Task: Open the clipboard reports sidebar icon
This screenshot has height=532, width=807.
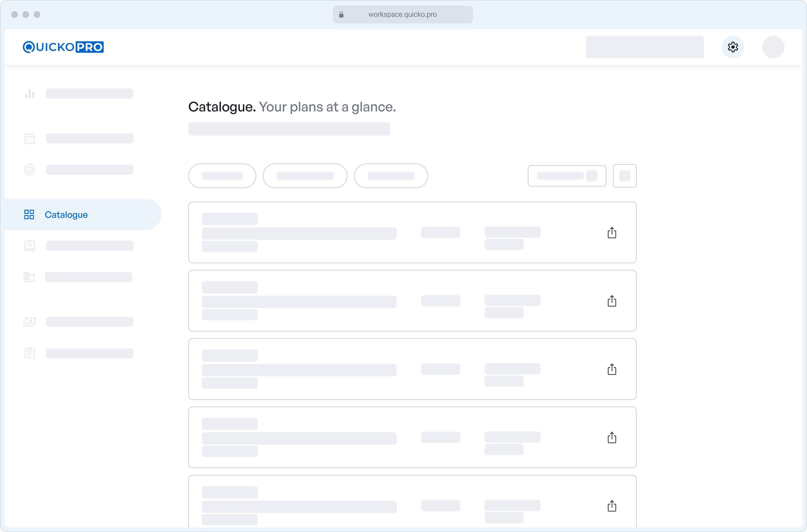Action: tap(29, 353)
